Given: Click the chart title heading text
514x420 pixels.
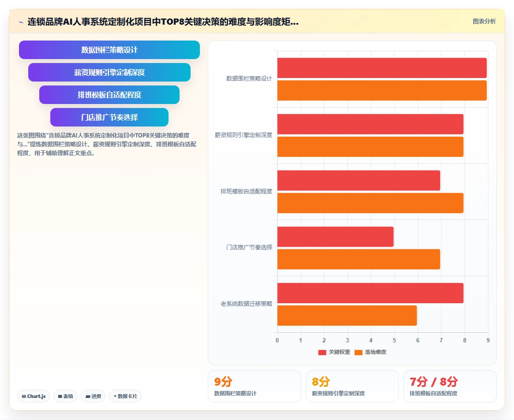Looking at the screenshot, I should pos(163,22).
